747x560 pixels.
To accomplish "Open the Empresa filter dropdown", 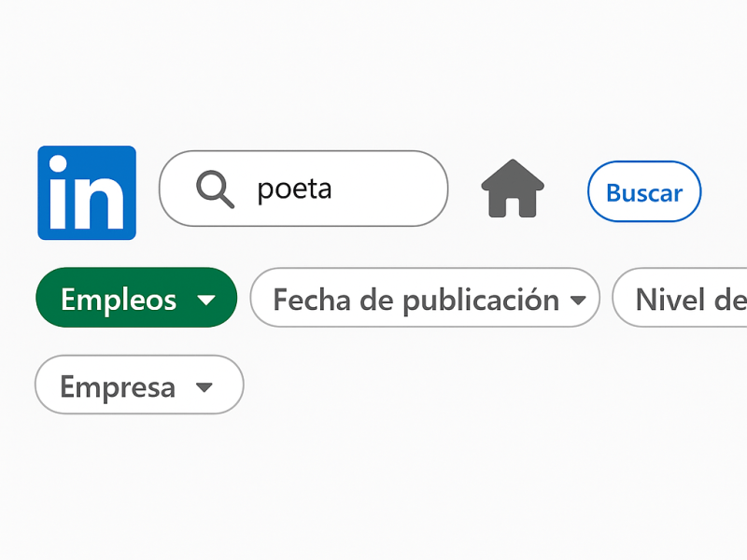I will (138, 385).
